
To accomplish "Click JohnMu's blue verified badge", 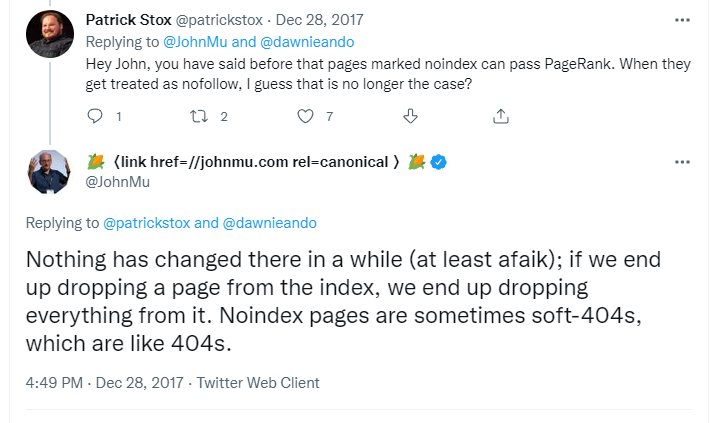I will coord(438,162).
